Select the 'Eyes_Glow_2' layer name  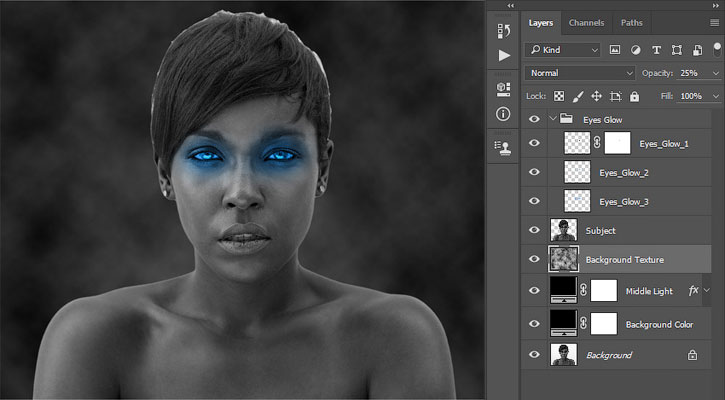624,173
